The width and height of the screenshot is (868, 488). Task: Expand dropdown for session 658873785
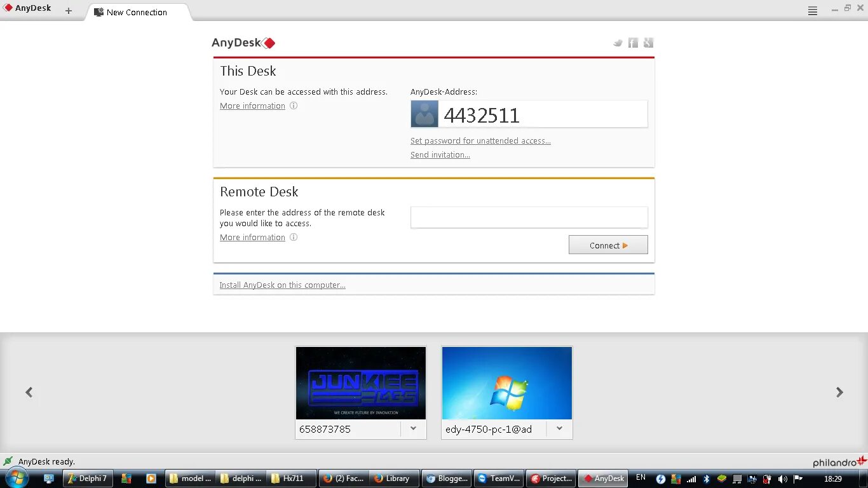(413, 429)
